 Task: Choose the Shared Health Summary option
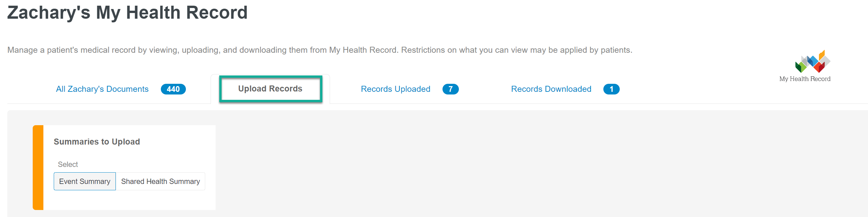161,181
